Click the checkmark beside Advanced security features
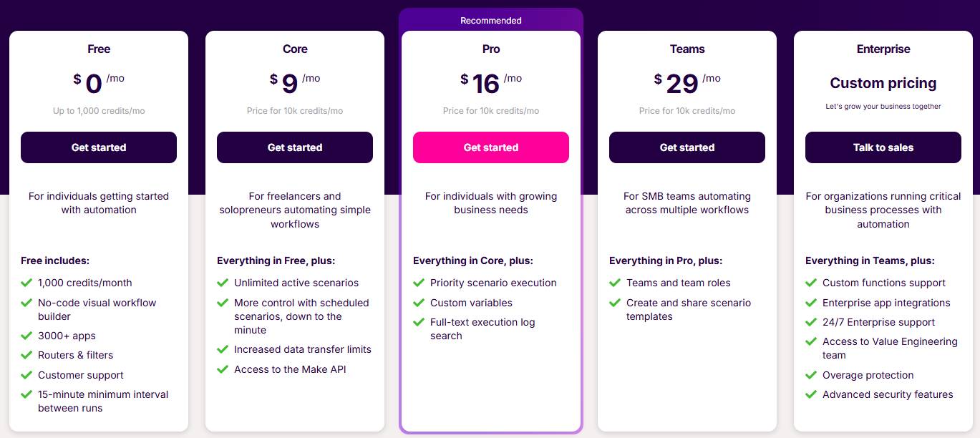 point(811,394)
